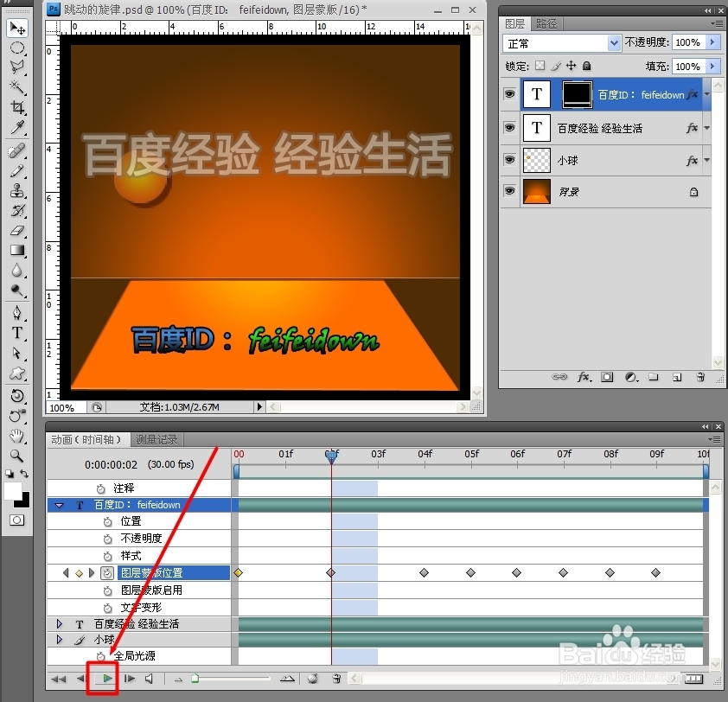Viewport: 728px width, 702px height.
Task: Open the Layers panel options menu
Action: tap(716, 23)
